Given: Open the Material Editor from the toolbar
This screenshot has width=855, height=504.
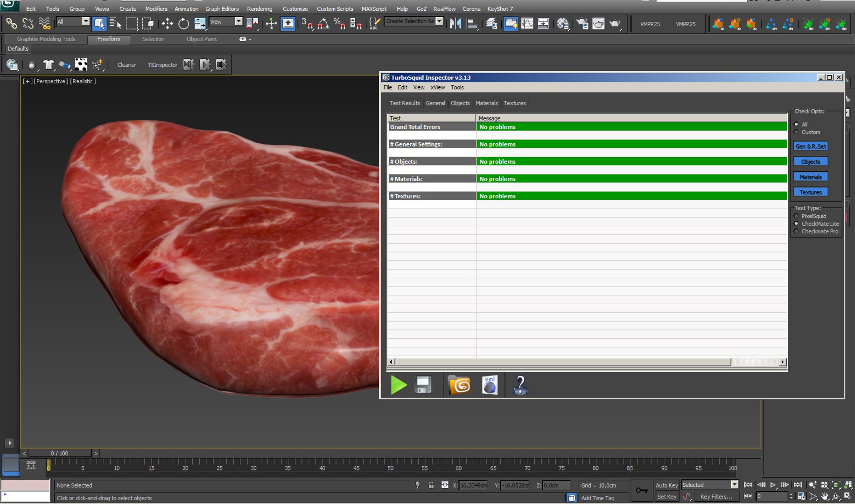Looking at the screenshot, I should tap(563, 23).
